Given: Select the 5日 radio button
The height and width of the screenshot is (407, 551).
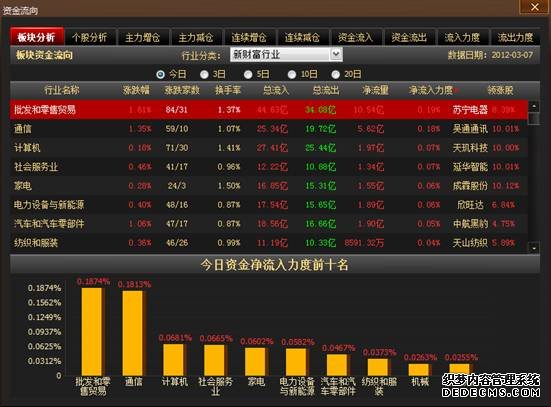Looking at the screenshot, I should [248, 74].
